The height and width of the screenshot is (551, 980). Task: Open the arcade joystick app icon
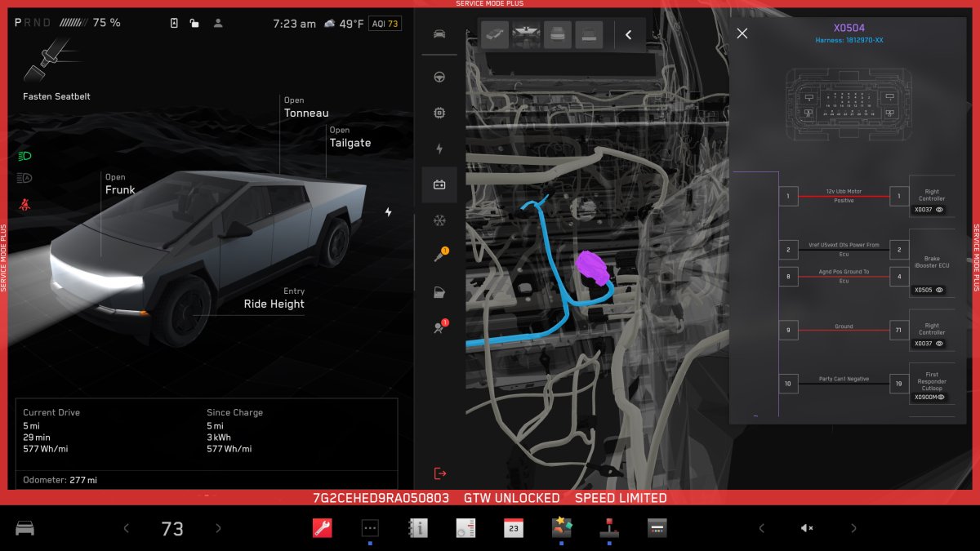tap(609, 527)
